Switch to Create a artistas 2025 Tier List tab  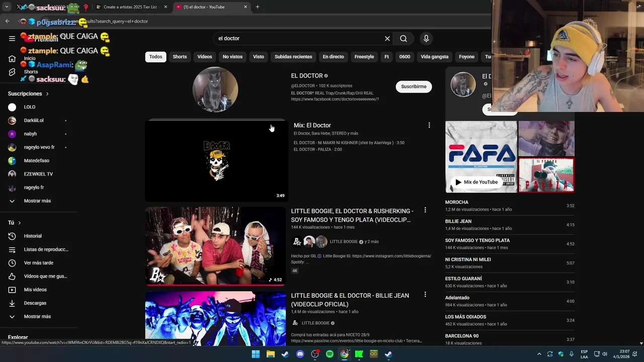point(130,7)
